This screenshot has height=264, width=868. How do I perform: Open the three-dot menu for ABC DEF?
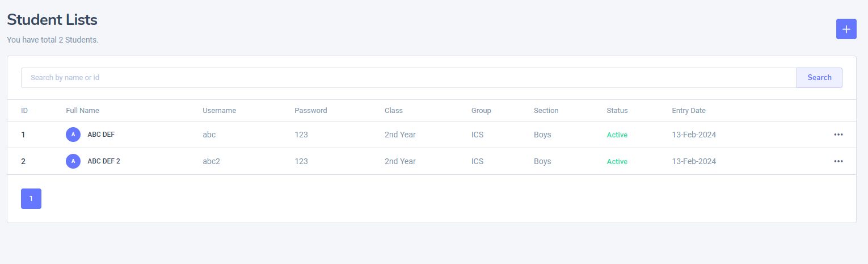tap(838, 135)
